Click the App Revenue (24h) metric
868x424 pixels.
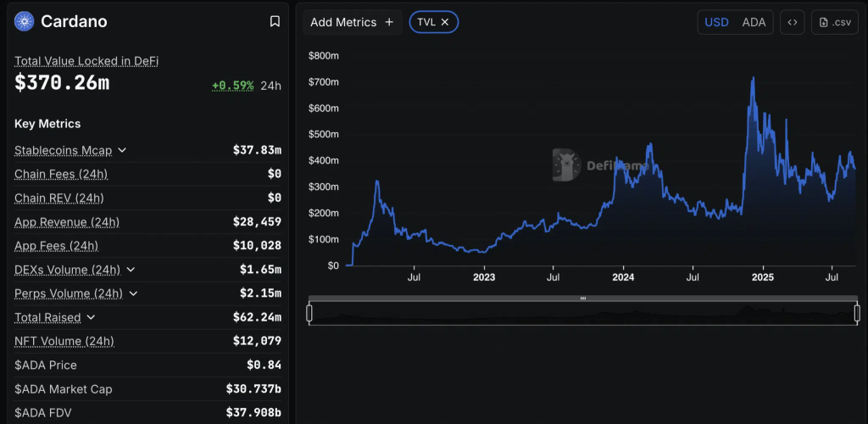tap(67, 222)
